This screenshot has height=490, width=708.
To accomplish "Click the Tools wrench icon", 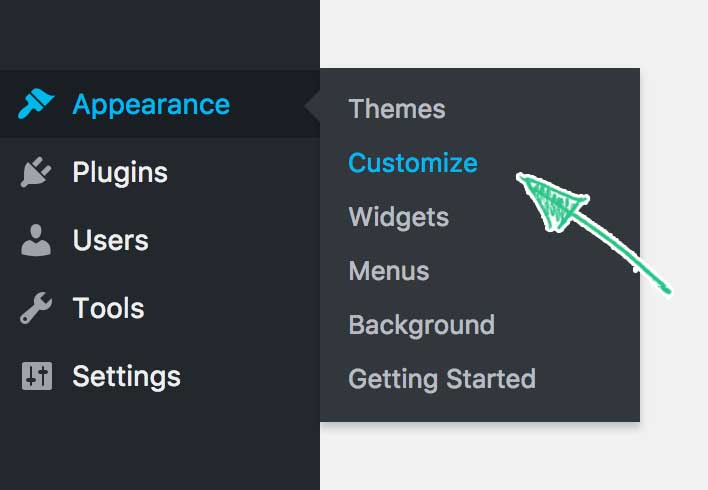I will pos(36,308).
